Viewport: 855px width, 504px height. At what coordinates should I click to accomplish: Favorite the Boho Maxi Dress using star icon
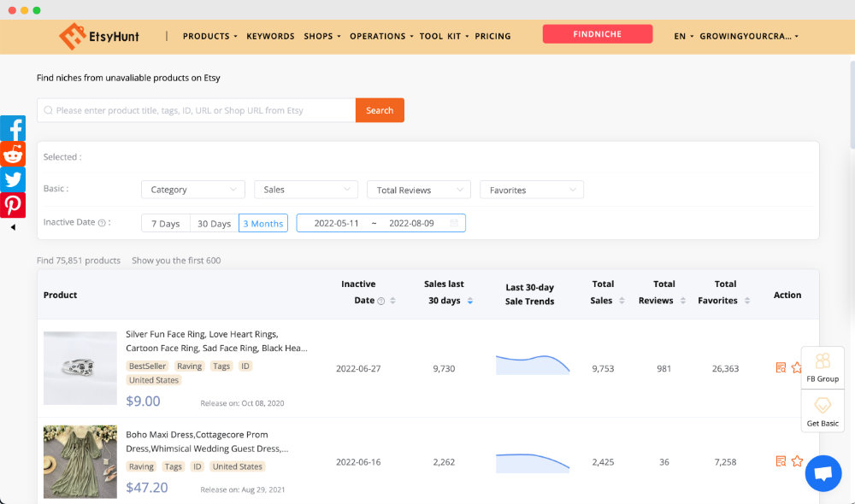(797, 460)
